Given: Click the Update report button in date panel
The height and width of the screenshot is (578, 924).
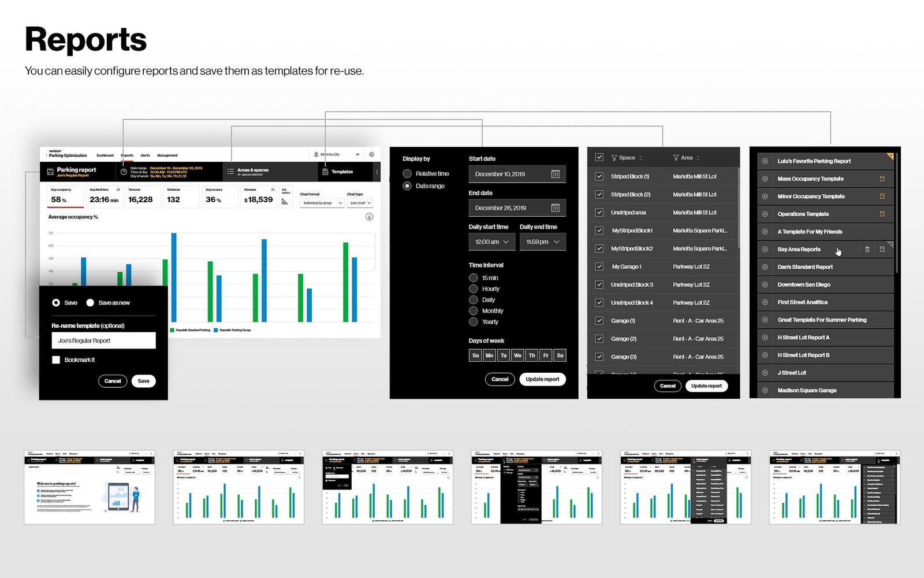Looking at the screenshot, I should (542, 379).
